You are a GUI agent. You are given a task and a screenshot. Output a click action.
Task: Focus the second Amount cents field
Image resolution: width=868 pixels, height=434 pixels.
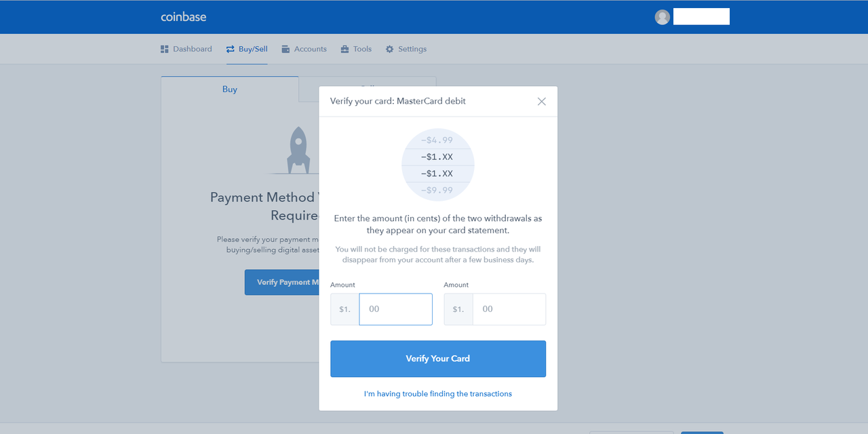509,309
